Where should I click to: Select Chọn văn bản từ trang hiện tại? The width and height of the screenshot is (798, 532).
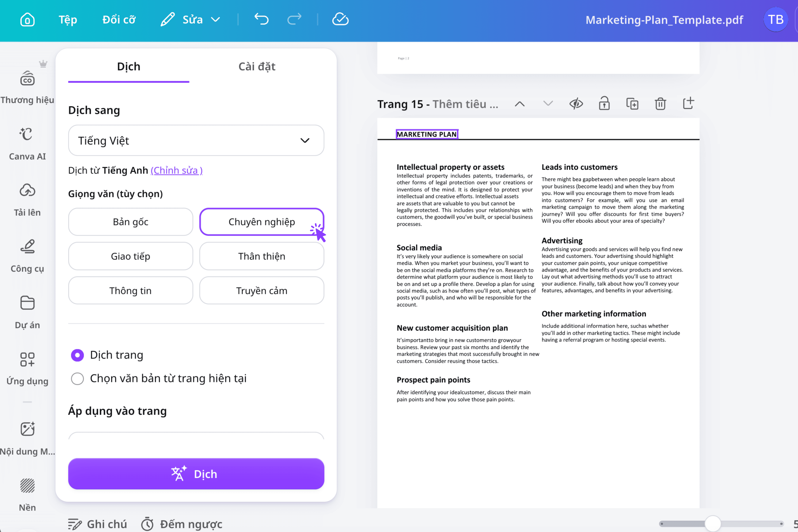point(77,379)
